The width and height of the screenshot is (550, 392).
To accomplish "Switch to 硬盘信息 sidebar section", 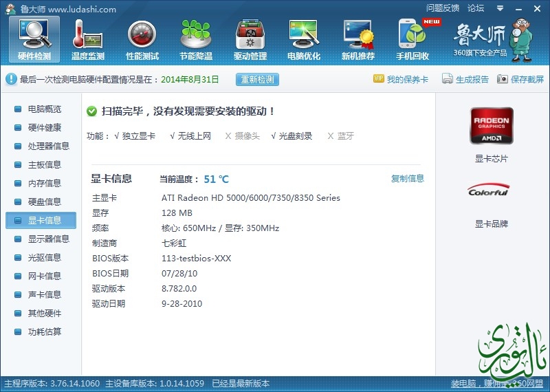I will point(44,202).
